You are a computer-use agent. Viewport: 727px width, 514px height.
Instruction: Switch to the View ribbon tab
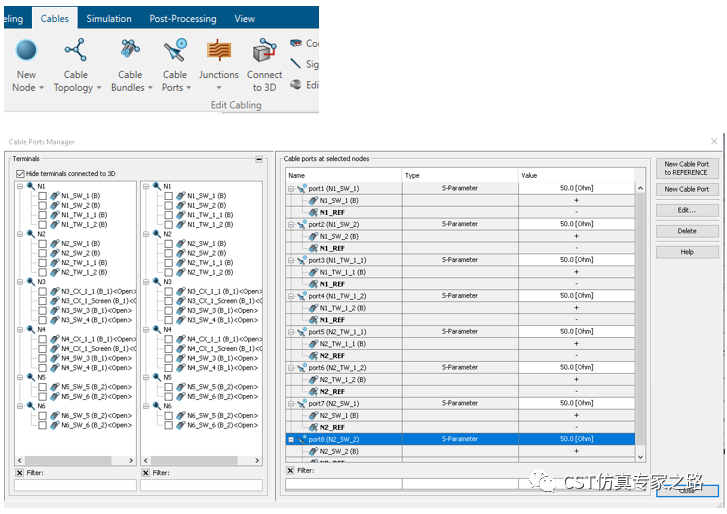coord(244,19)
